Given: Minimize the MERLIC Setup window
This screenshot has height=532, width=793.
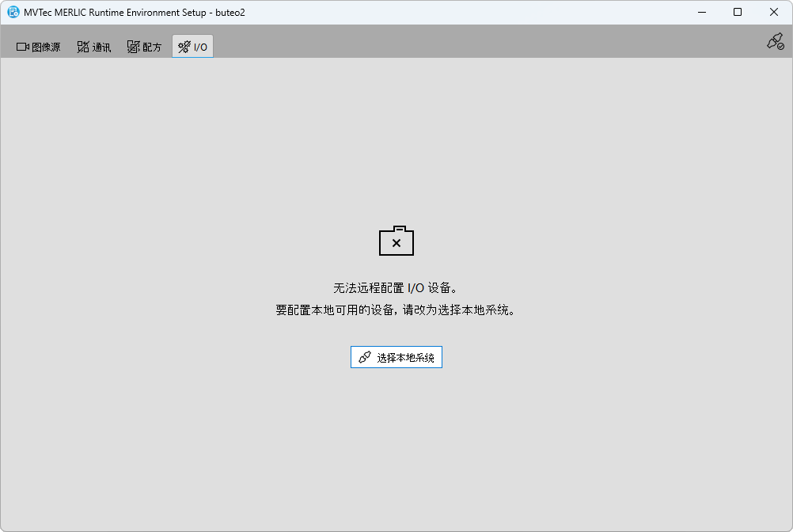Looking at the screenshot, I should [x=701, y=12].
